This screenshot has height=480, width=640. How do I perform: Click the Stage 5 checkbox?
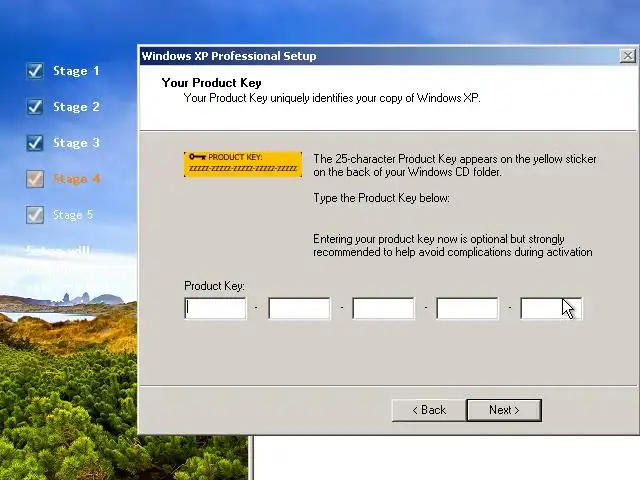click(35, 215)
